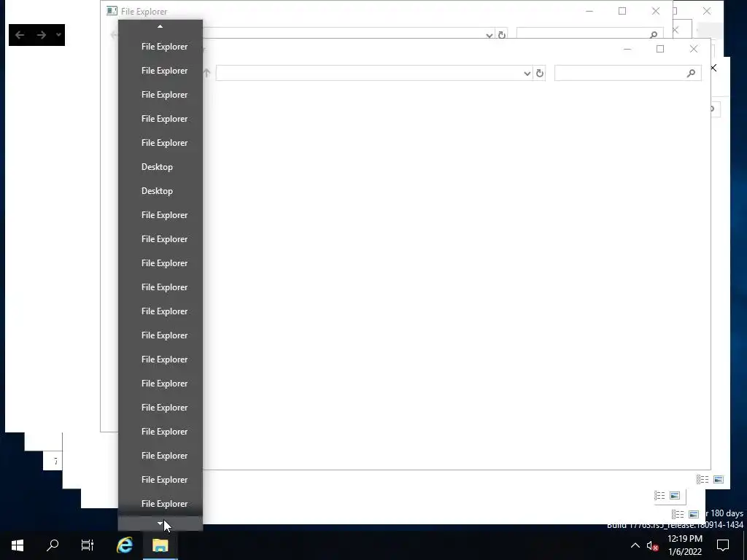
Task: Click magnifier icon in titled File Explorer window
Action: pos(653,34)
